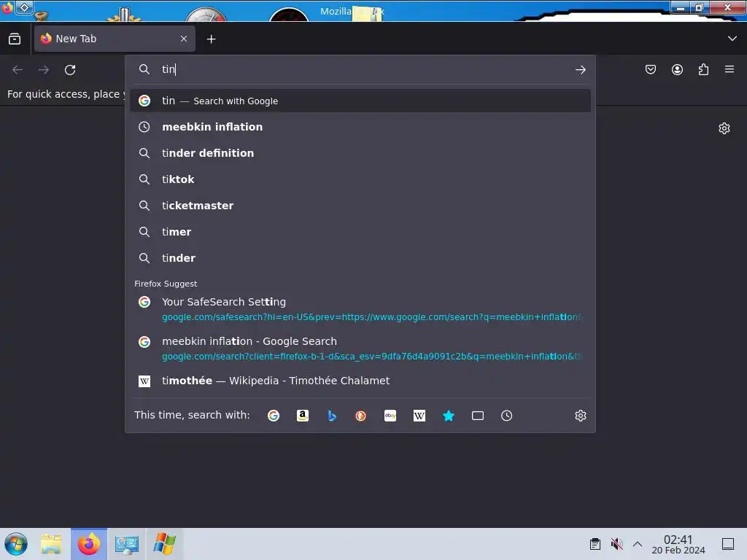The width and height of the screenshot is (747, 560).
Task: Search this time with Wikipedia icon
Action: point(419,416)
